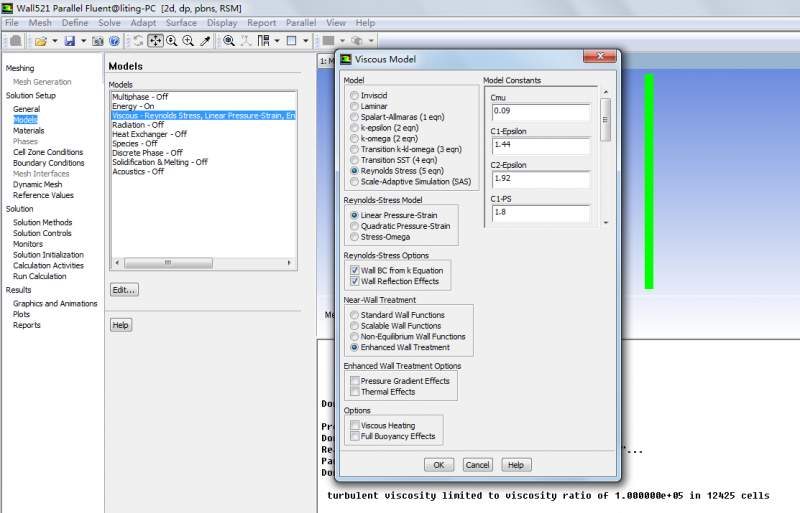Select the pan translate view tool
Viewport: 800px width, 513px height.
click(155, 41)
